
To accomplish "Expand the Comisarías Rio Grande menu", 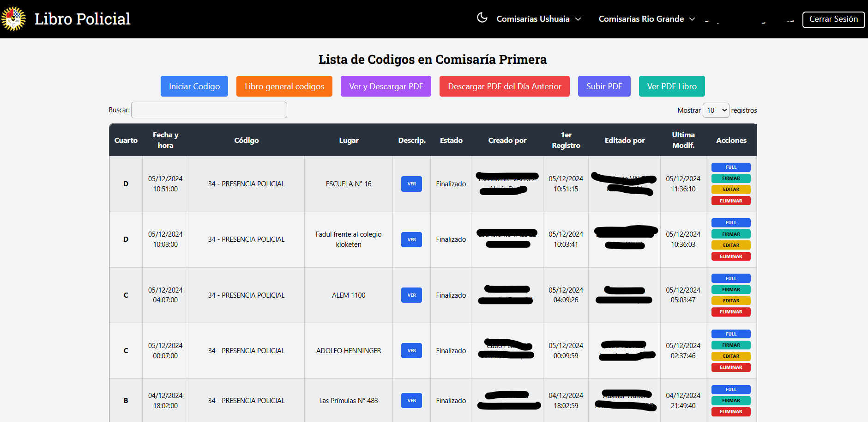I will tap(646, 19).
